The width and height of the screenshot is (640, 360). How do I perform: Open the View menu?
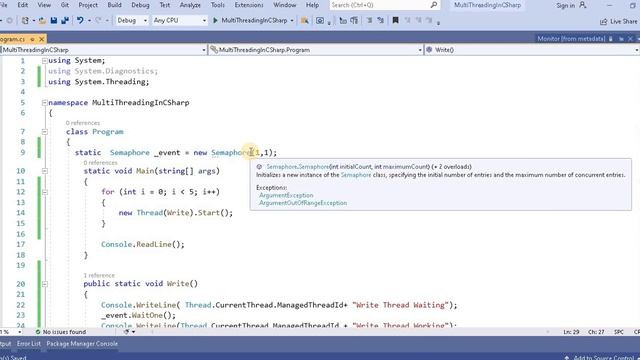point(44,5)
